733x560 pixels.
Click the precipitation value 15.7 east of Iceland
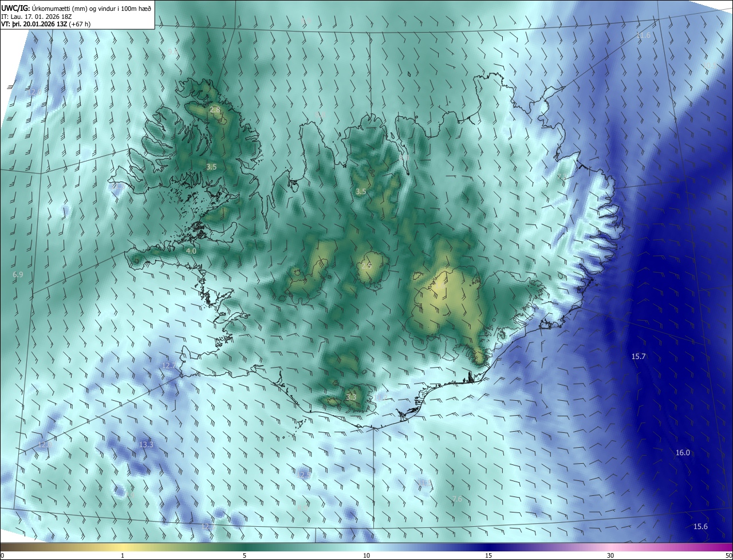[639, 357]
